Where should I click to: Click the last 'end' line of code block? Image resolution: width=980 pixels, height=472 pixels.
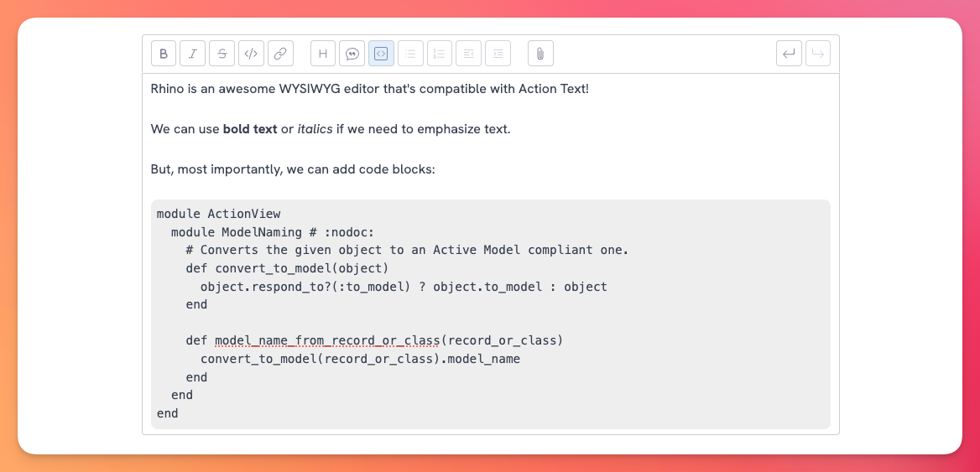(168, 413)
